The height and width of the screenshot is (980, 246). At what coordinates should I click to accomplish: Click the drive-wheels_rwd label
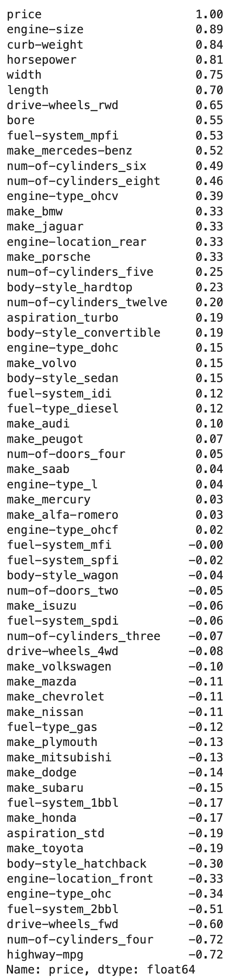63,105
